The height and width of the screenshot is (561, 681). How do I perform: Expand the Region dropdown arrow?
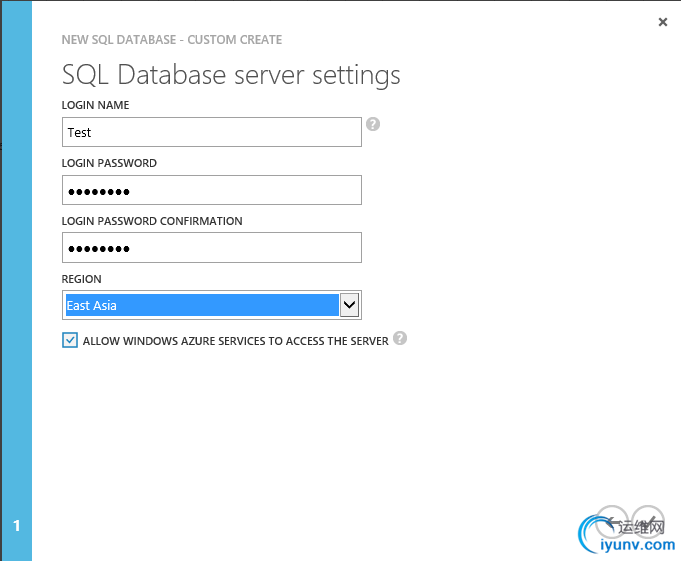[349, 305]
